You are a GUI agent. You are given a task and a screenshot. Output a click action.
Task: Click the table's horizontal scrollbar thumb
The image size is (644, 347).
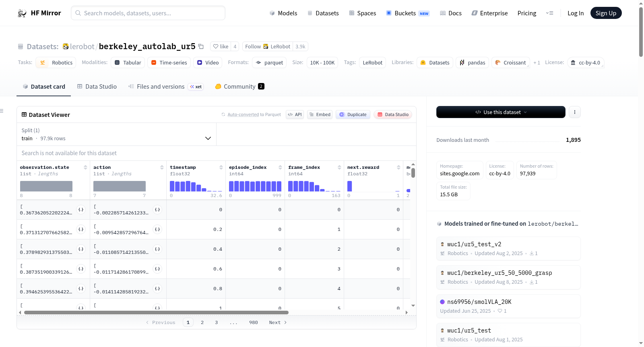[x=156, y=312]
